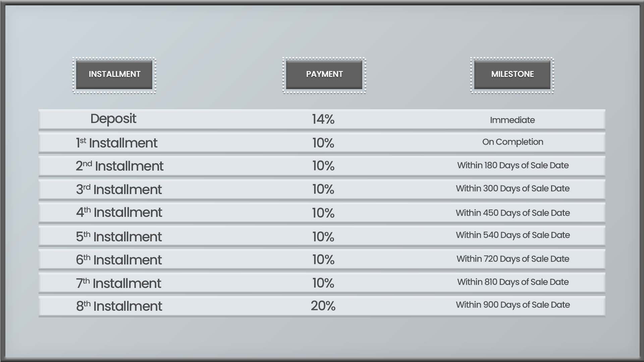Select the 2nd Installment label
The width and height of the screenshot is (644, 362).
(119, 166)
